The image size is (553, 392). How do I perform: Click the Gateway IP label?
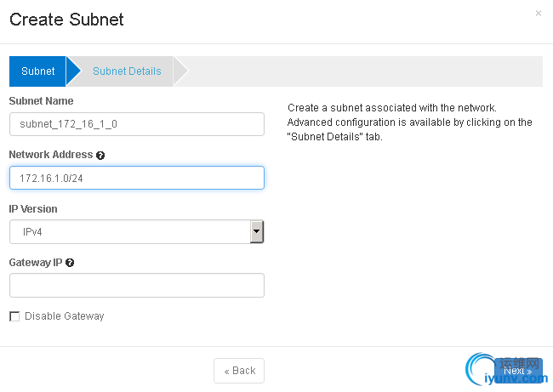click(36, 263)
